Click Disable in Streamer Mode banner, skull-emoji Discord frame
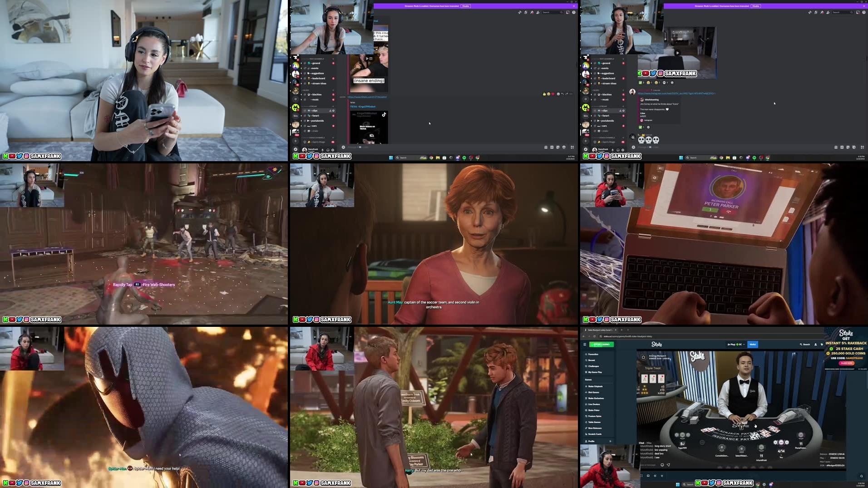 [x=755, y=6]
